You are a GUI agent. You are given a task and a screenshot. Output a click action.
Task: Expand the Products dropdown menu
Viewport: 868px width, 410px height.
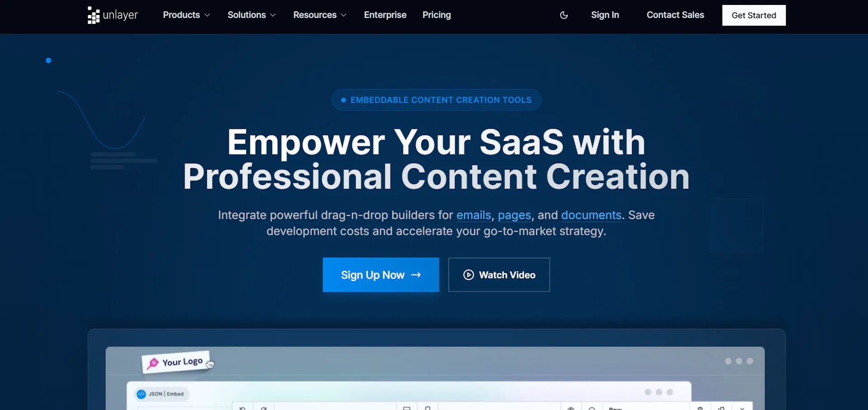click(186, 15)
